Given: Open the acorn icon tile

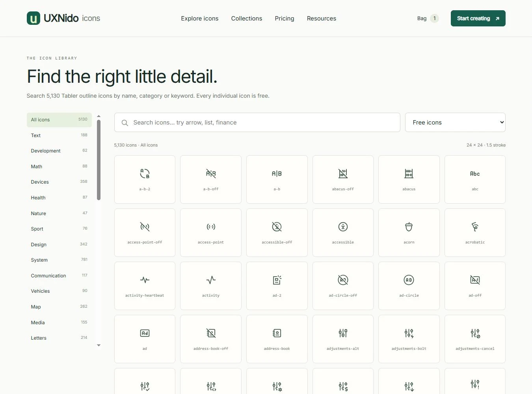Looking at the screenshot, I should pos(409,232).
